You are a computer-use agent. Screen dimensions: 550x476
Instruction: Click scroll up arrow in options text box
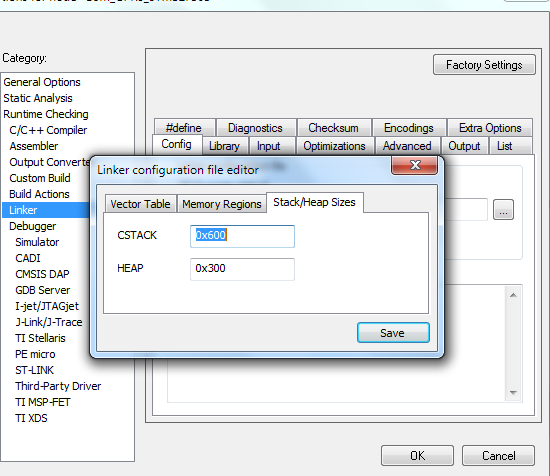pos(513,295)
